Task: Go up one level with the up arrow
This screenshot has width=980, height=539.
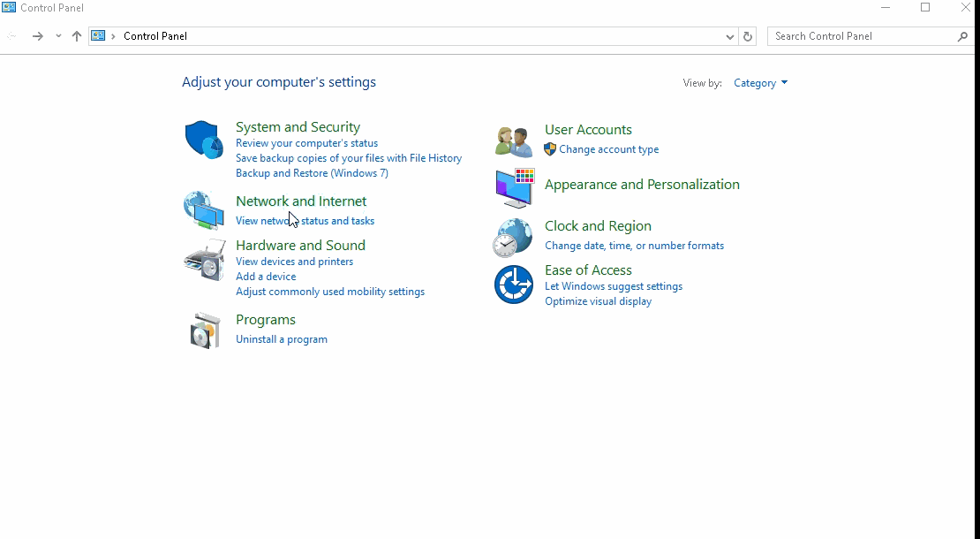Action: [x=76, y=36]
